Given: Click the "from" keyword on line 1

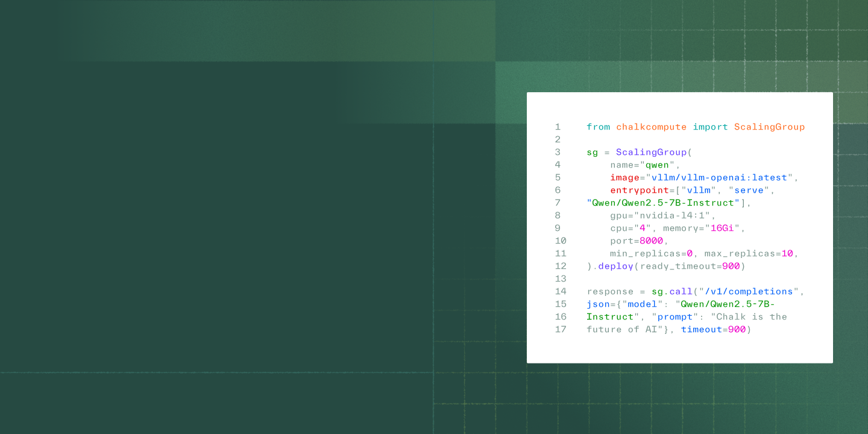Looking at the screenshot, I should [x=599, y=127].
